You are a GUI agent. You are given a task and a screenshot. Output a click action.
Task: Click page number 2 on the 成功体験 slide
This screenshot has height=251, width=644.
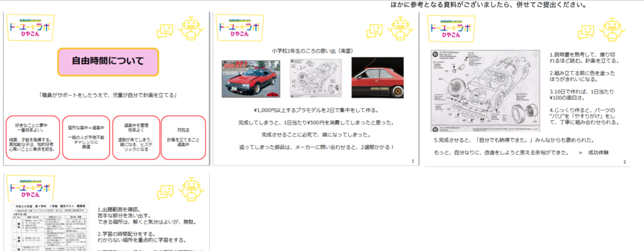625,162
